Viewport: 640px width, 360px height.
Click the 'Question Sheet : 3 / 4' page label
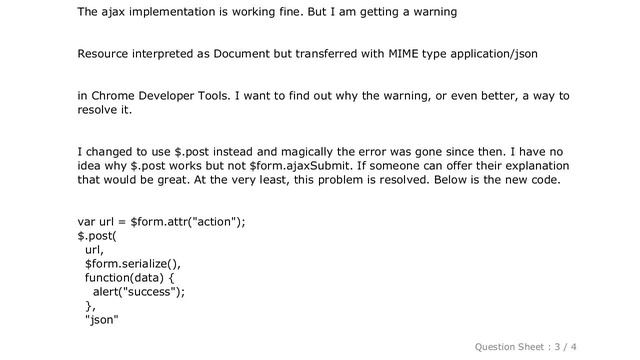525,347
